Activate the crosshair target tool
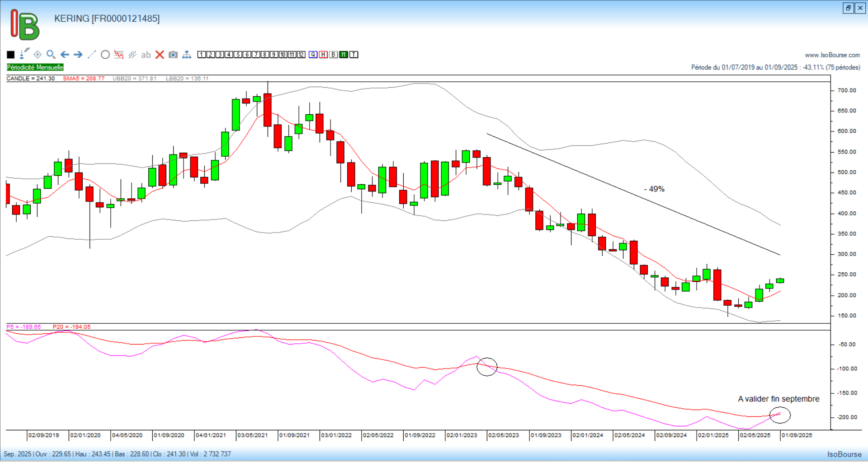This screenshot has height=462, width=868. point(38,55)
